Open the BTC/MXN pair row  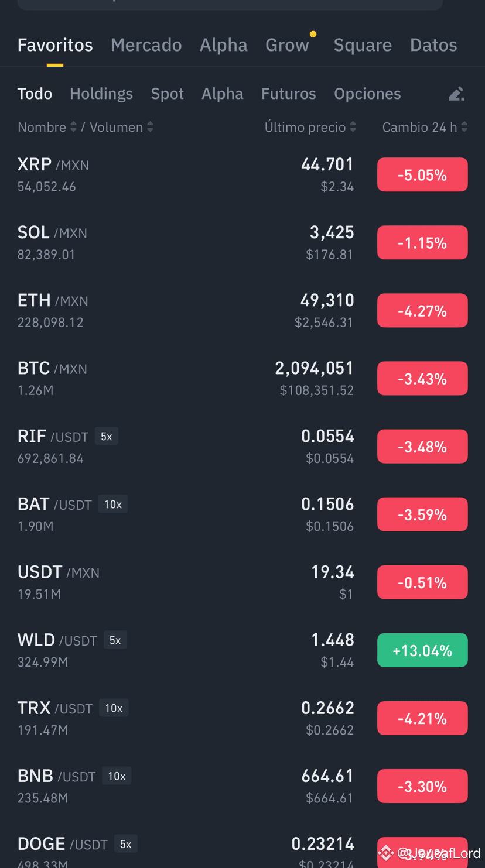click(243, 379)
